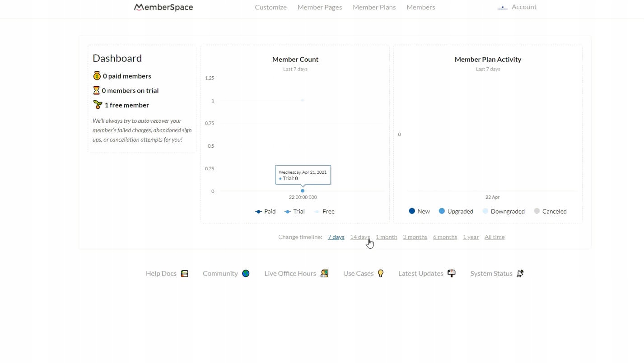Click the System Status icon
This screenshot has height=363, width=644.
tap(520, 274)
